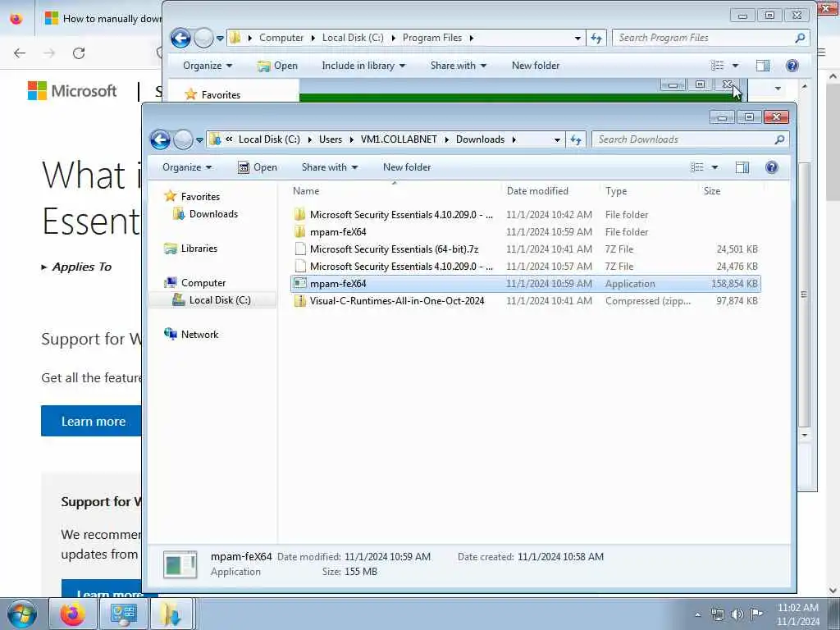The image size is (840, 630).
Task: Reload the Firefox page
Action: pyautogui.click(x=79, y=53)
